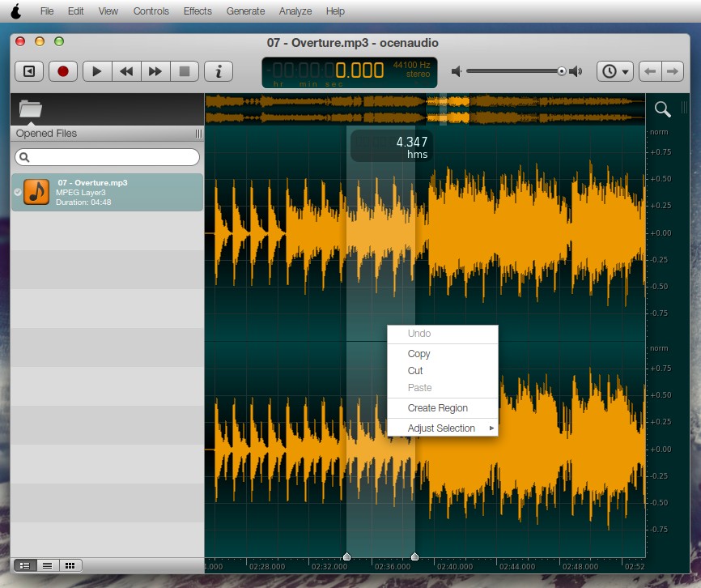Open the Help menu

tap(335, 11)
